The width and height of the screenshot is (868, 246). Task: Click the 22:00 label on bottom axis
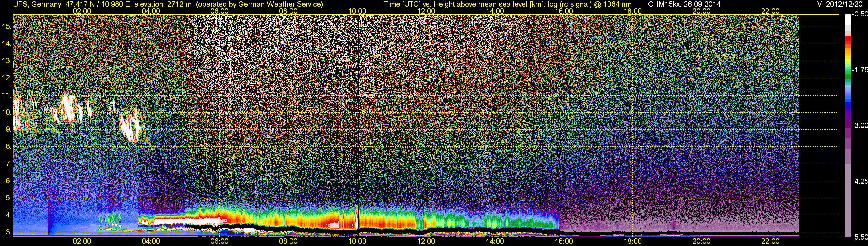[770, 241]
